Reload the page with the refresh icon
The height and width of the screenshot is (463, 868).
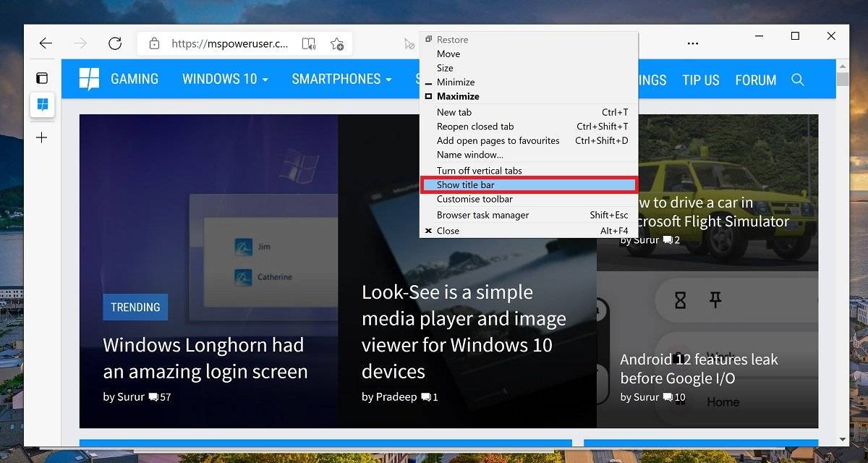click(x=115, y=43)
